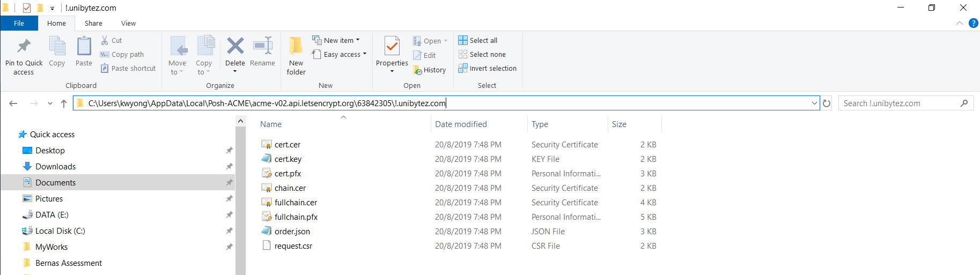The width and height of the screenshot is (980, 275).
Task: Open Desktop in navigation pane
Action: click(50, 150)
